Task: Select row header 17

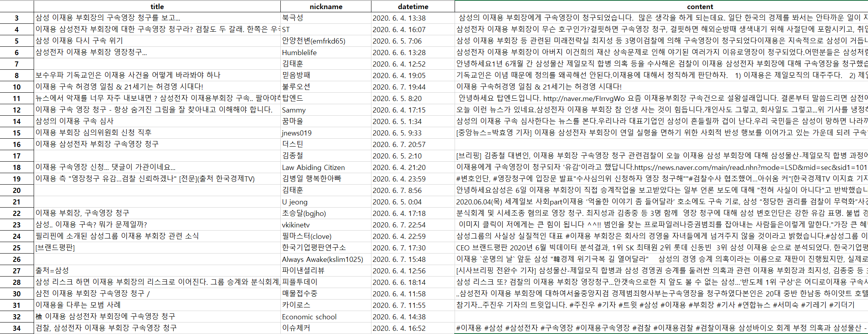Action: (x=17, y=156)
